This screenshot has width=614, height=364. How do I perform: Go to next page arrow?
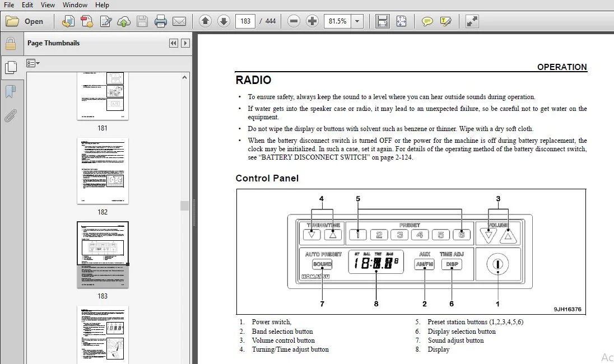click(x=224, y=21)
